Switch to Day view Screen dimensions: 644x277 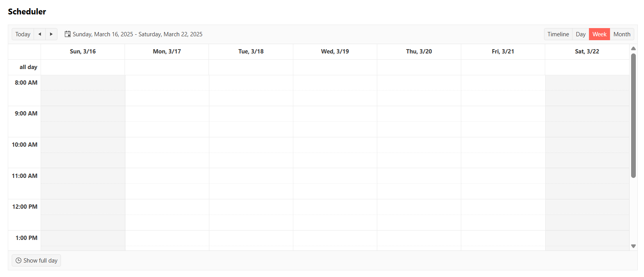580,34
